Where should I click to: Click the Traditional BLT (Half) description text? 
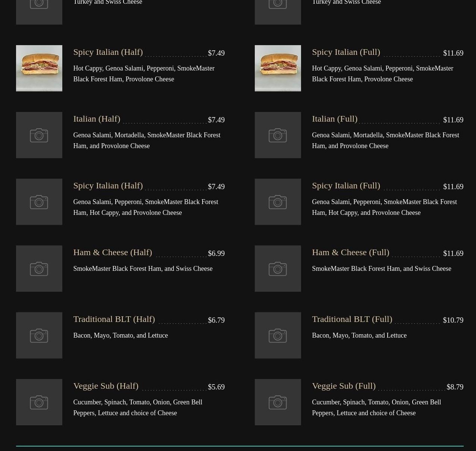click(120, 335)
